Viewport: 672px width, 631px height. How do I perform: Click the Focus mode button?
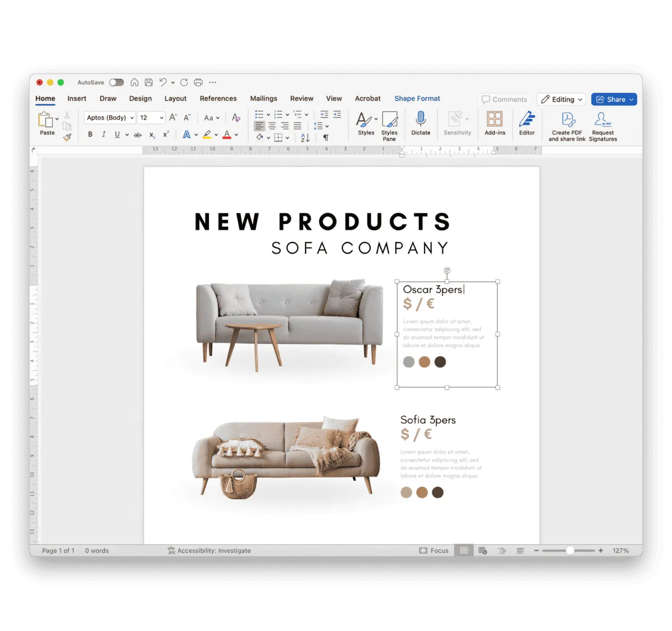(434, 551)
